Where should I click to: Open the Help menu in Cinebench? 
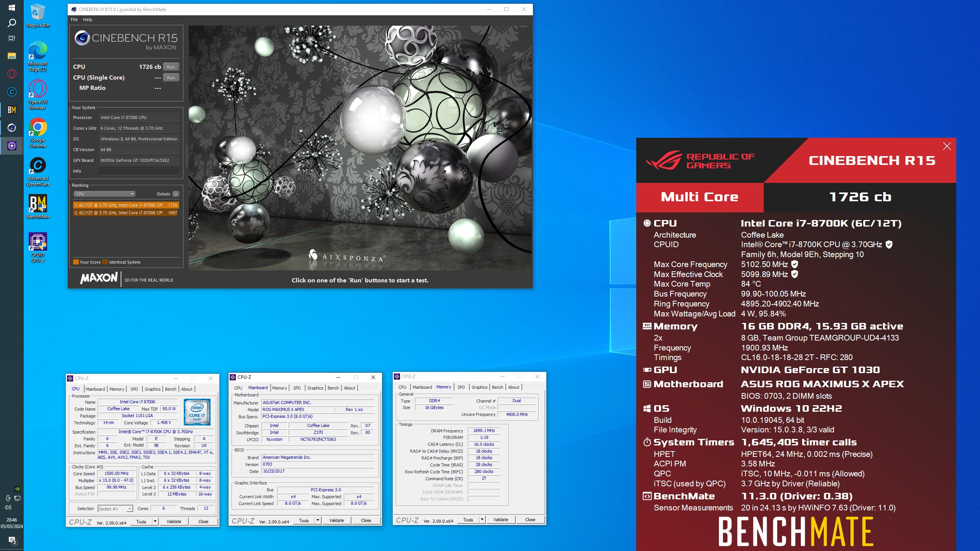point(88,20)
